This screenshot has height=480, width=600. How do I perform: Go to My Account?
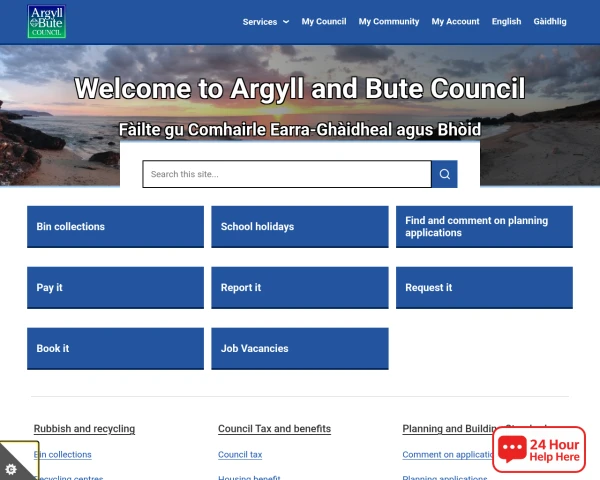(455, 21)
